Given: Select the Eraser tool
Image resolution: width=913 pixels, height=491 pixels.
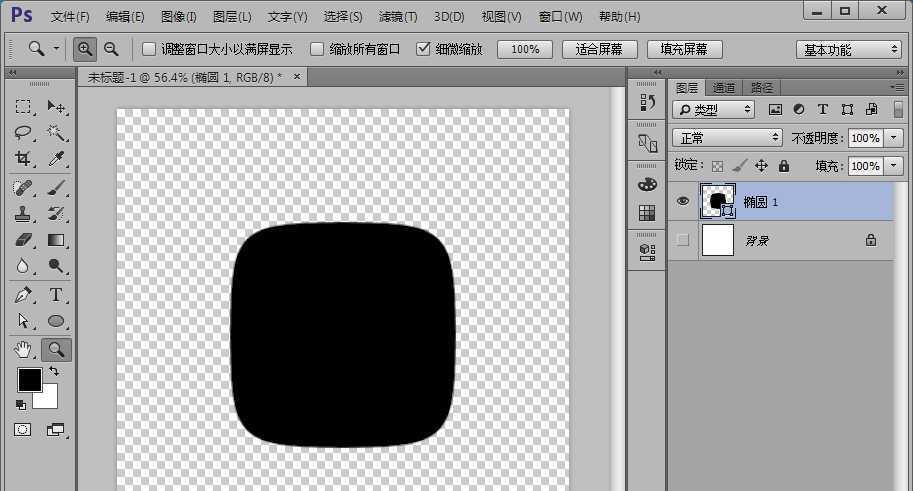Looking at the screenshot, I should 23,240.
